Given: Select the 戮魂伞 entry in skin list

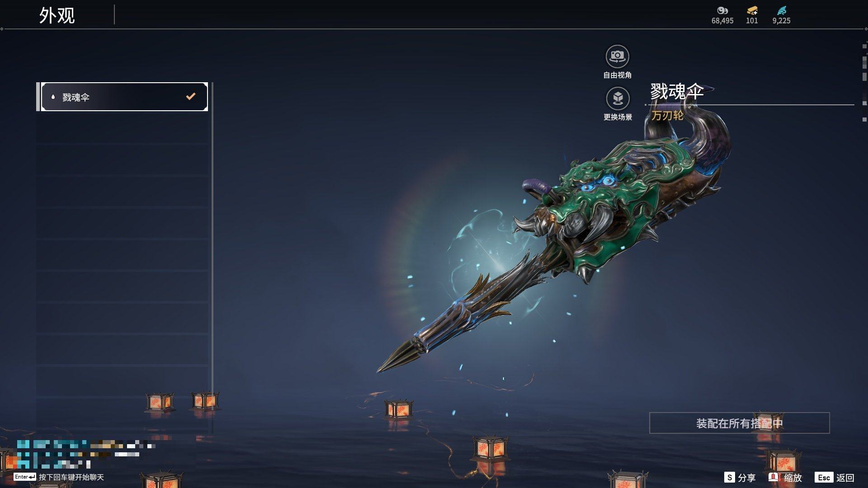Looking at the screenshot, I should (x=124, y=97).
